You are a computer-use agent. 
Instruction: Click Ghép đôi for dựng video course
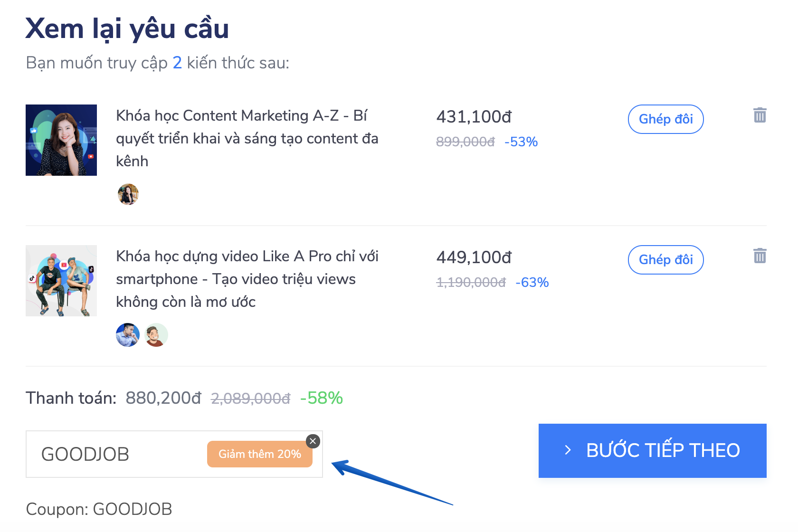[x=665, y=260]
